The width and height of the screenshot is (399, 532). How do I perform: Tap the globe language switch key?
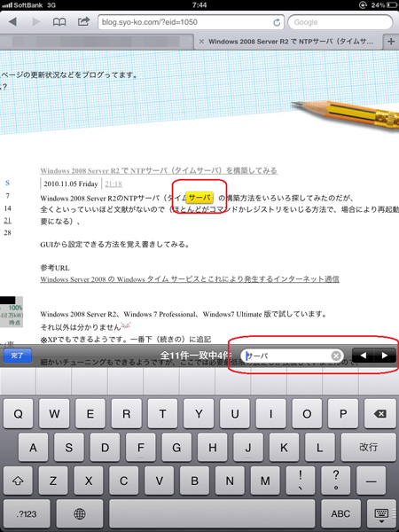(x=80, y=514)
